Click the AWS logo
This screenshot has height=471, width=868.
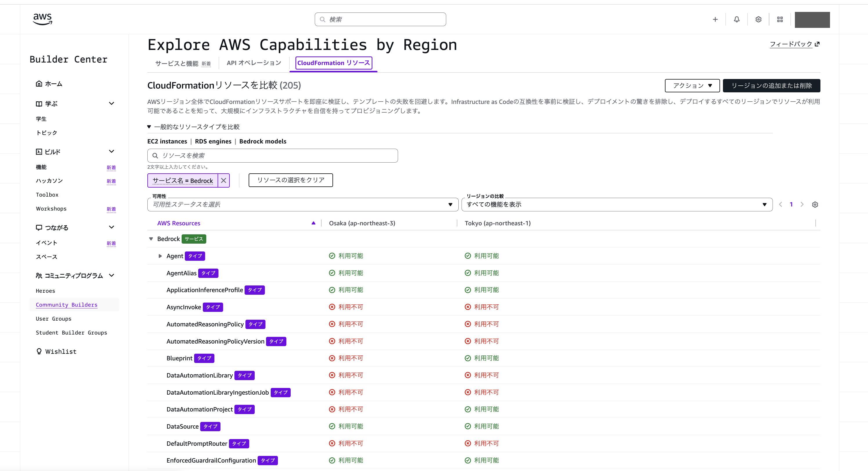42,19
